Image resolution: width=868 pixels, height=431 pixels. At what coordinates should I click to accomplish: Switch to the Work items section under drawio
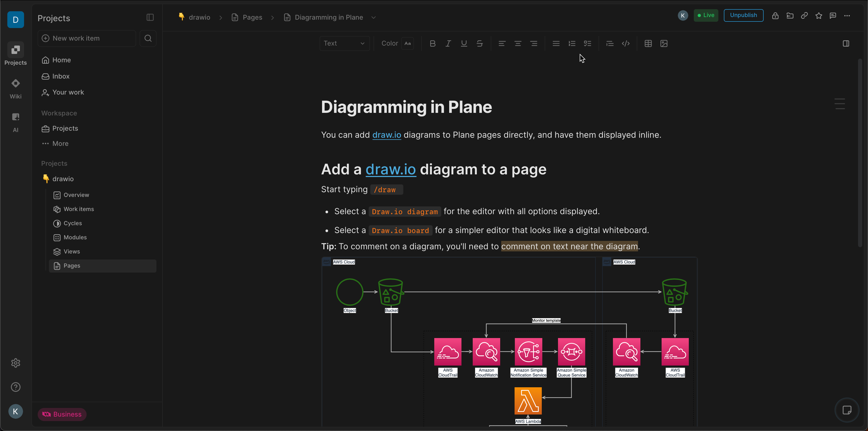pyautogui.click(x=78, y=209)
